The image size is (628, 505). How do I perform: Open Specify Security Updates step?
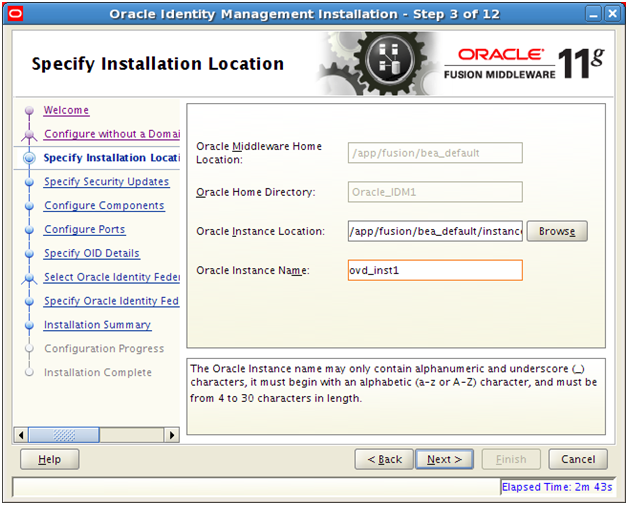(107, 181)
